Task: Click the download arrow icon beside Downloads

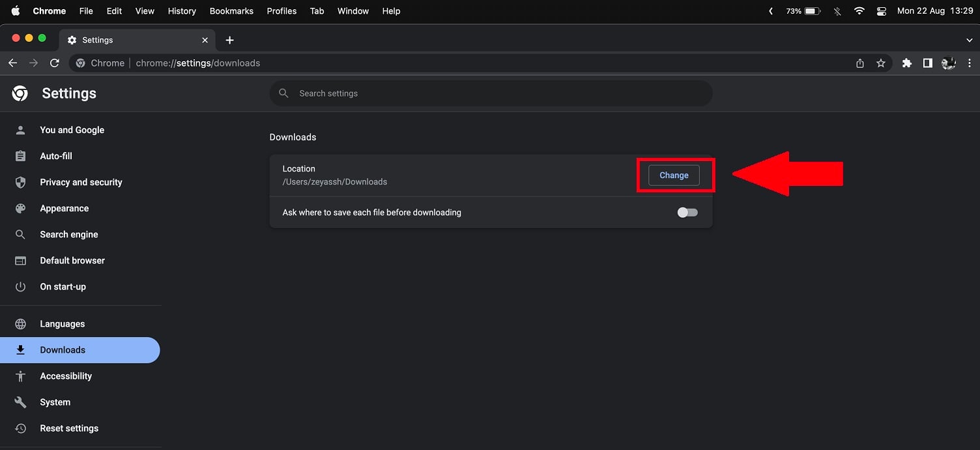Action: click(20, 350)
